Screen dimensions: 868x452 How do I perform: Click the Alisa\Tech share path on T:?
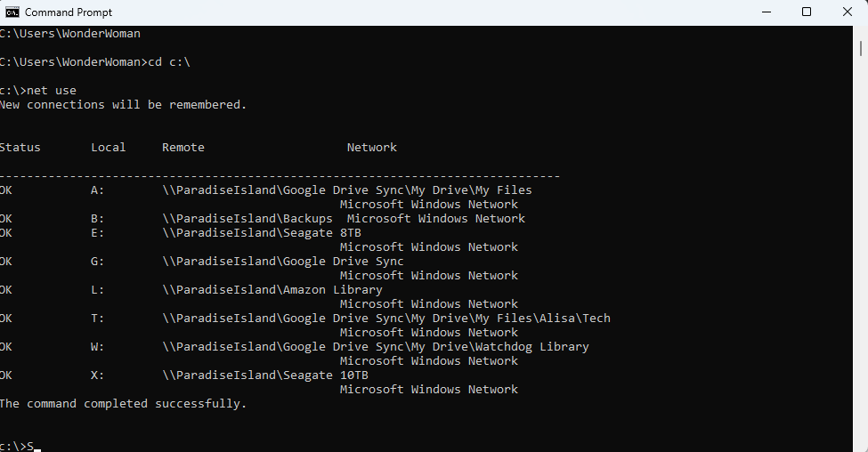pyautogui.click(x=386, y=319)
